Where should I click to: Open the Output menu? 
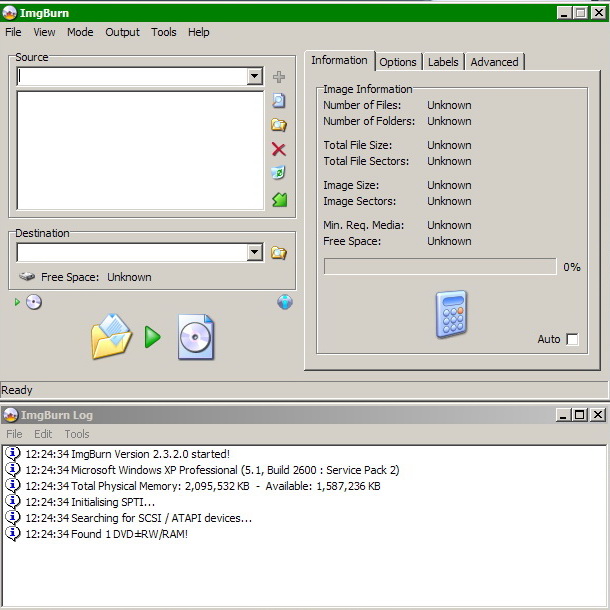[x=122, y=32]
